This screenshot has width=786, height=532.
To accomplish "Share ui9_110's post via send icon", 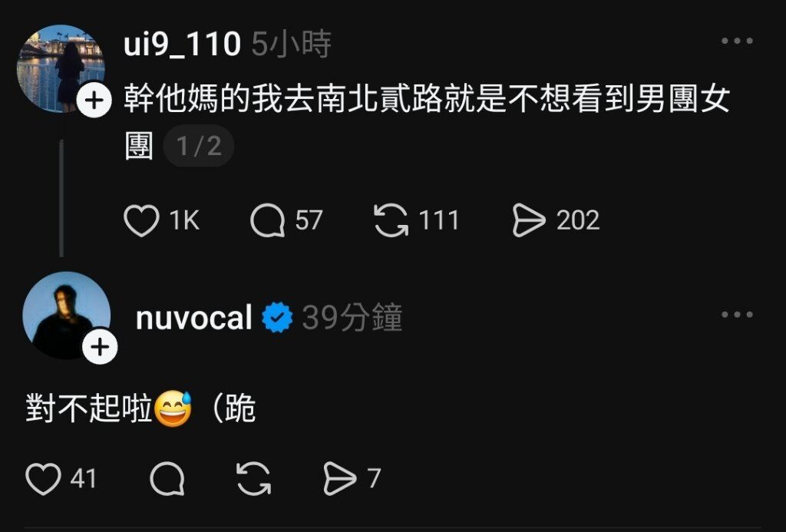I will [x=529, y=220].
